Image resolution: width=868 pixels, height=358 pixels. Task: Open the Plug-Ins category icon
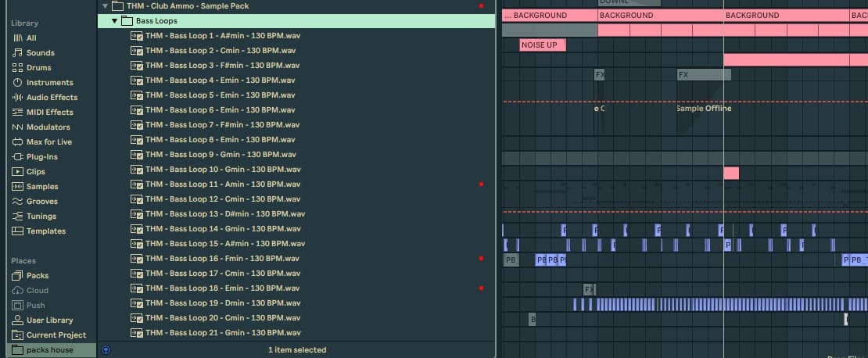[17, 156]
